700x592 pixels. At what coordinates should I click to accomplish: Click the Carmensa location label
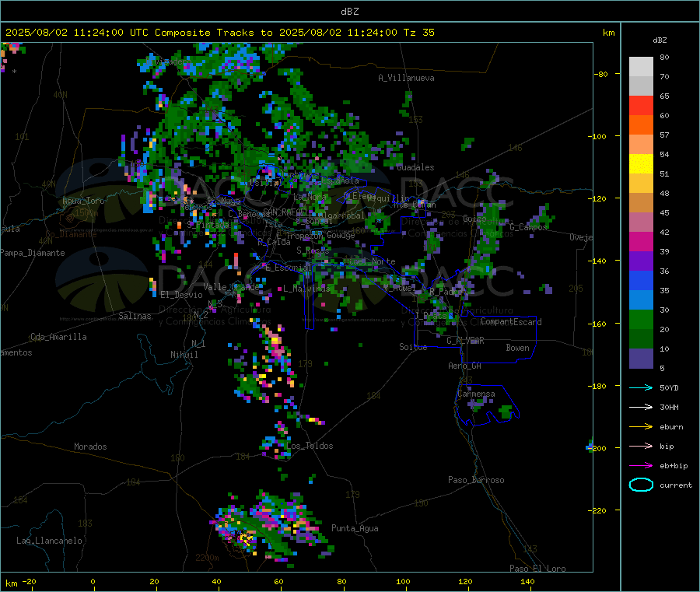coord(476,394)
